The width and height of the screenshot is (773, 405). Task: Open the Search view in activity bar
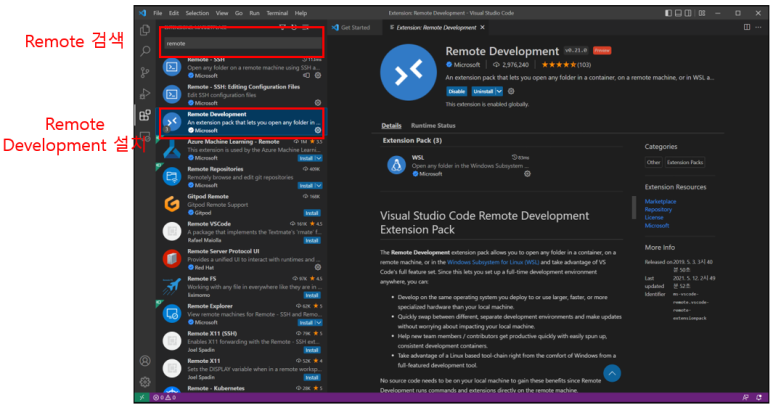145,51
